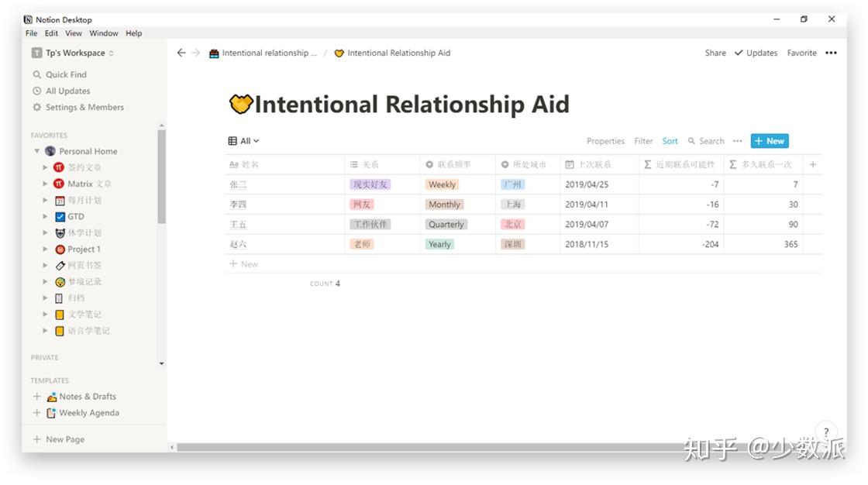Viewport: 868px width, 485px height.
Task: Click the Weekly Agenda template icon
Action: pos(51,413)
